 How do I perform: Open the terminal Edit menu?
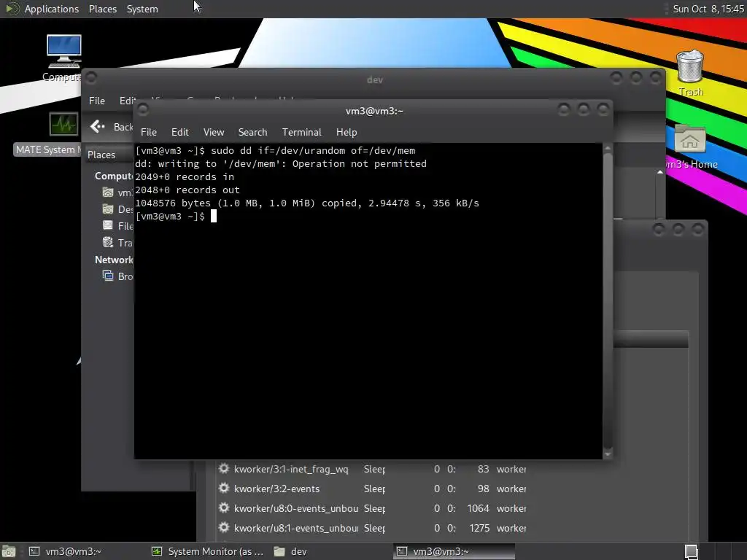click(179, 132)
